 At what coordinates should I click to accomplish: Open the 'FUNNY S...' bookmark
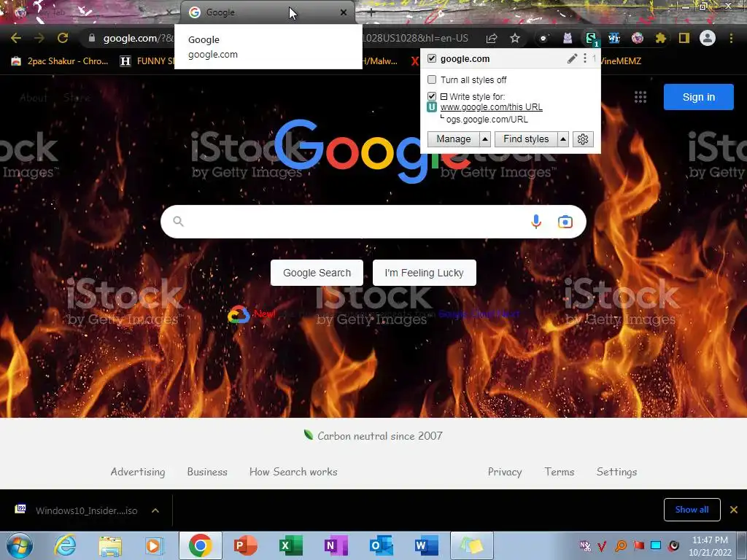(147, 61)
